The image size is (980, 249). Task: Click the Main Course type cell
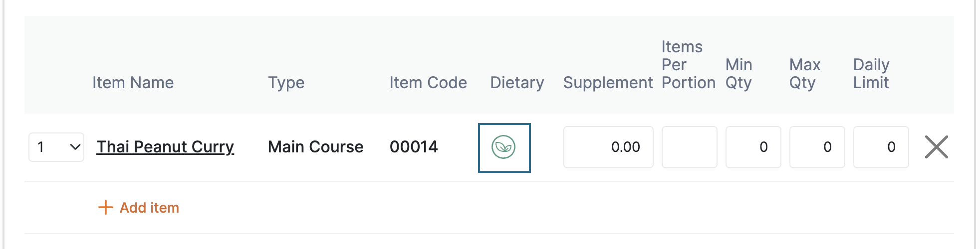(x=316, y=147)
